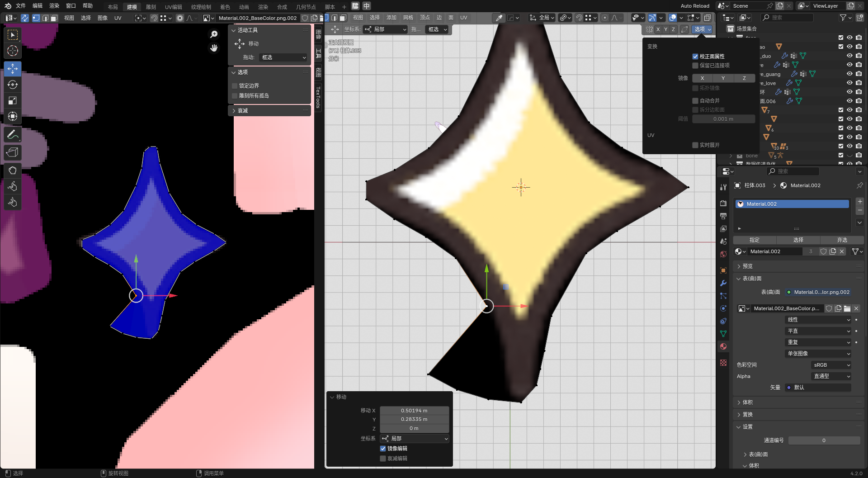
Task: Open the 色彩空间 sRGB dropdown
Action: 831,365
